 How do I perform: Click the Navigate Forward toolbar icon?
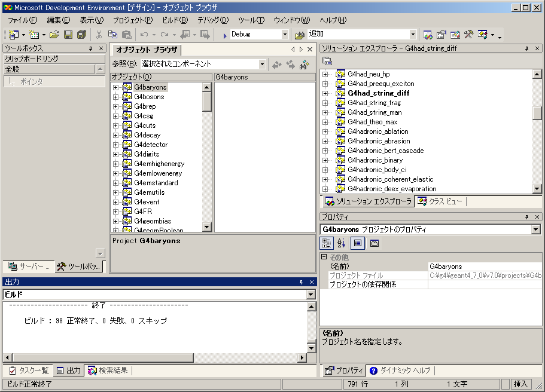tap(205, 35)
